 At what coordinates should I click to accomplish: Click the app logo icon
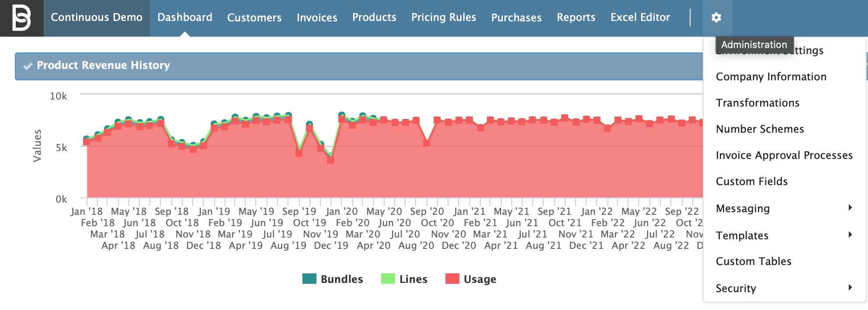(x=21, y=18)
